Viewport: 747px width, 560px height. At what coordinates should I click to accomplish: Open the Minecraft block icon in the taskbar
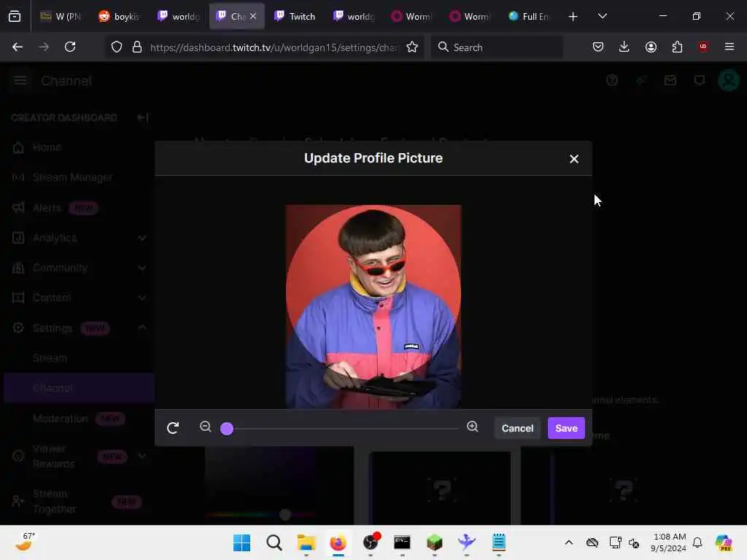pyautogui.click(x=435, y=542)
